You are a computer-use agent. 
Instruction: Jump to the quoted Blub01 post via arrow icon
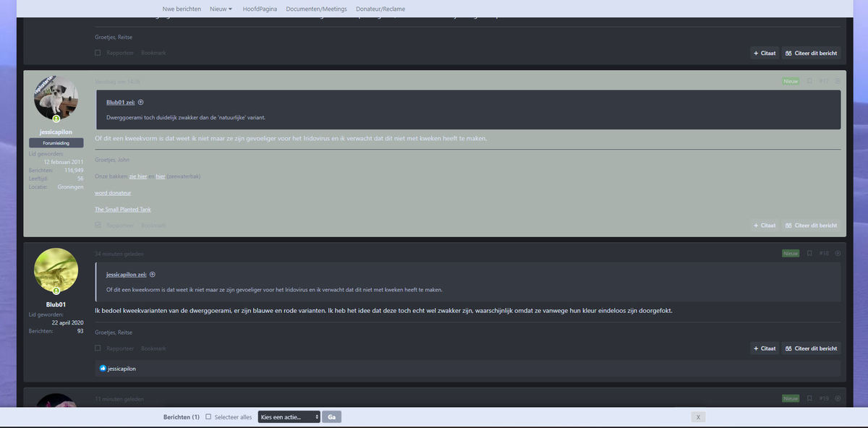click(141, 102)
